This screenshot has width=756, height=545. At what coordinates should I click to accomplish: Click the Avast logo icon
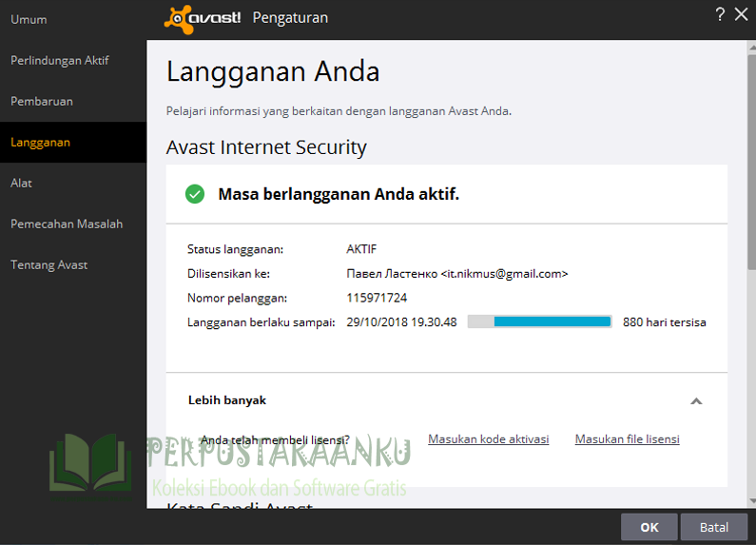tap(179, 19)
